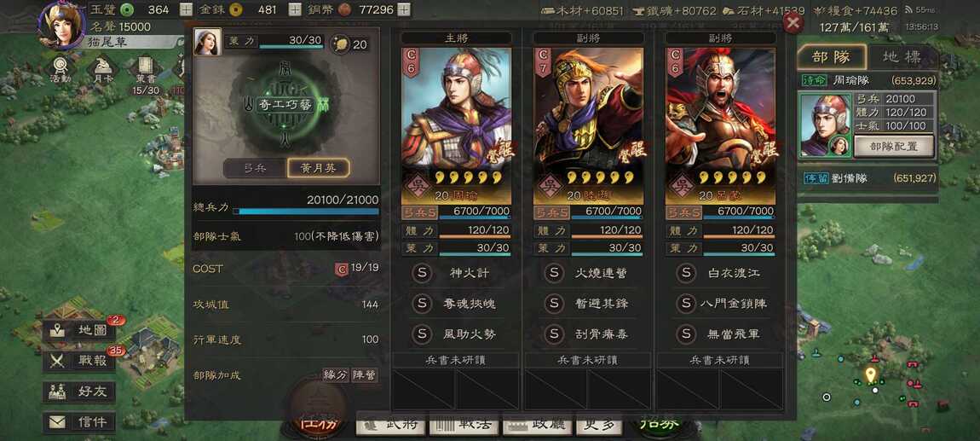Expand the 兵書未研讀 section under 陸遜
This screenshot has width=980, height=441.
click(587, 360)
